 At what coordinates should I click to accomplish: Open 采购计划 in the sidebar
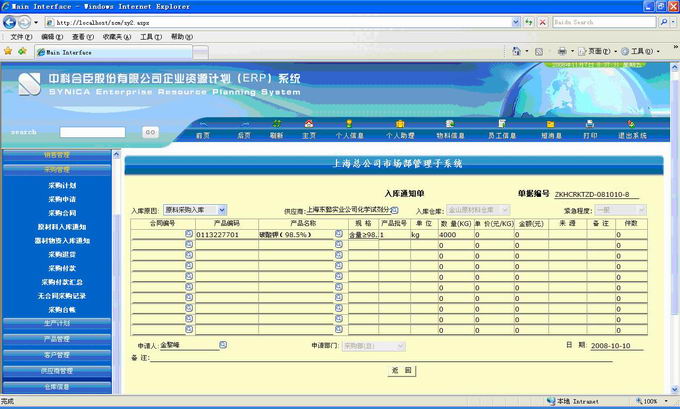pyautogui.click(x=62, y=185)
